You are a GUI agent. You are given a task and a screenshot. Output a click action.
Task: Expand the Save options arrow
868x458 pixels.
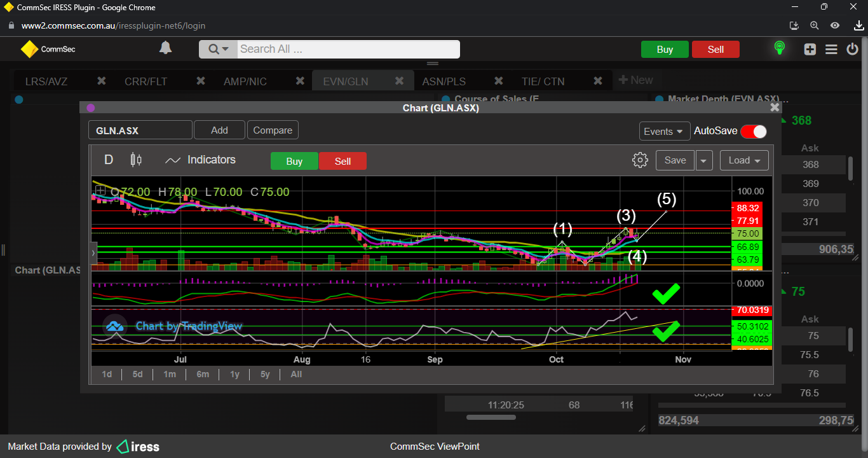tap(703, 160)
